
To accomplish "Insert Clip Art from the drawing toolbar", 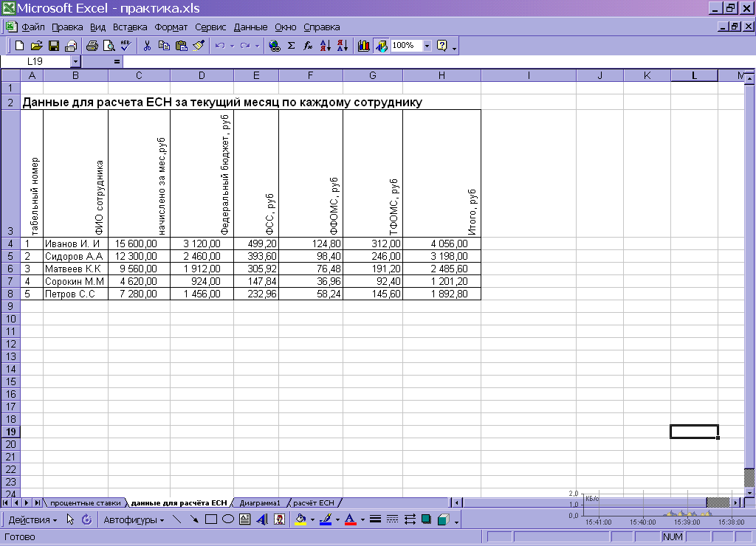I will coord(279,519).
